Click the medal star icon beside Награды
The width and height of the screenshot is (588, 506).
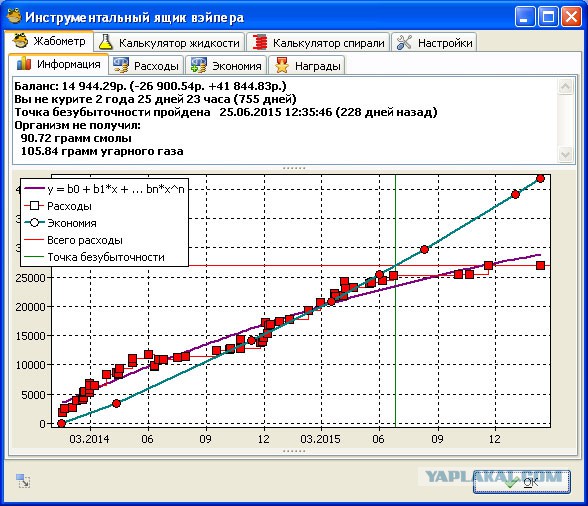pos(282,65)
